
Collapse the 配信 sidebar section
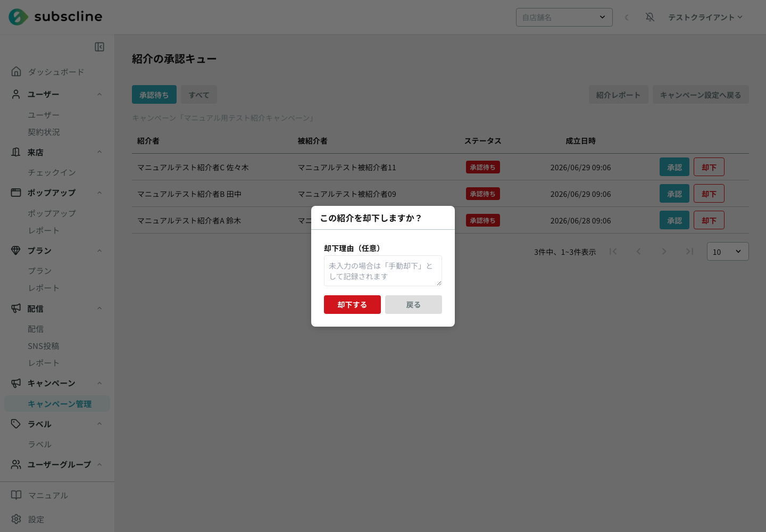point(99,309)
